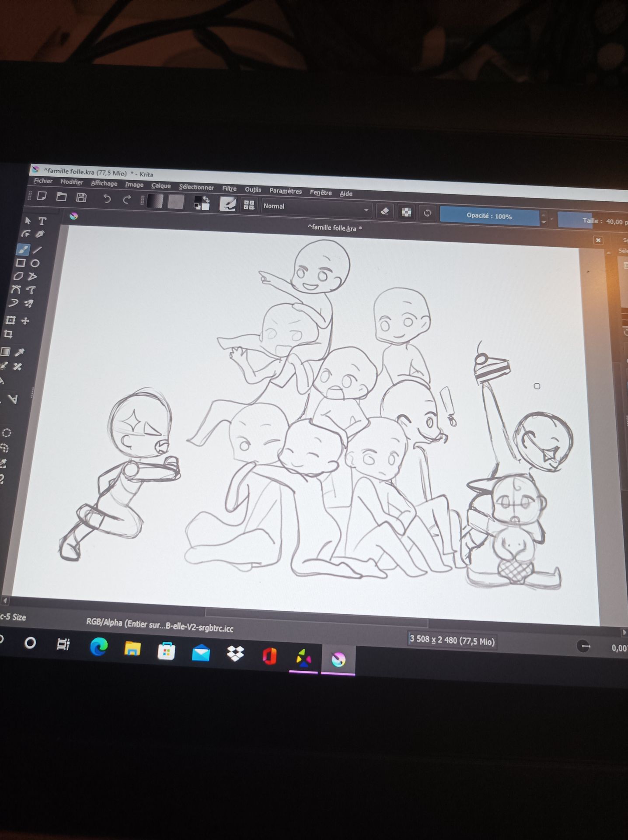Screen dimensions: 628x840
Task: Open the pattern fill chooser
Action: pos(176,202)
